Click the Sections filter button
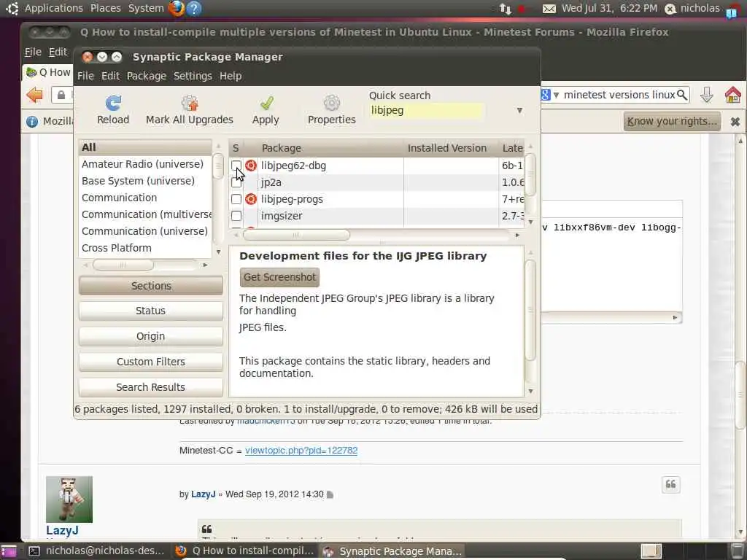Viewport: 747px width, 560px height. 151,286
